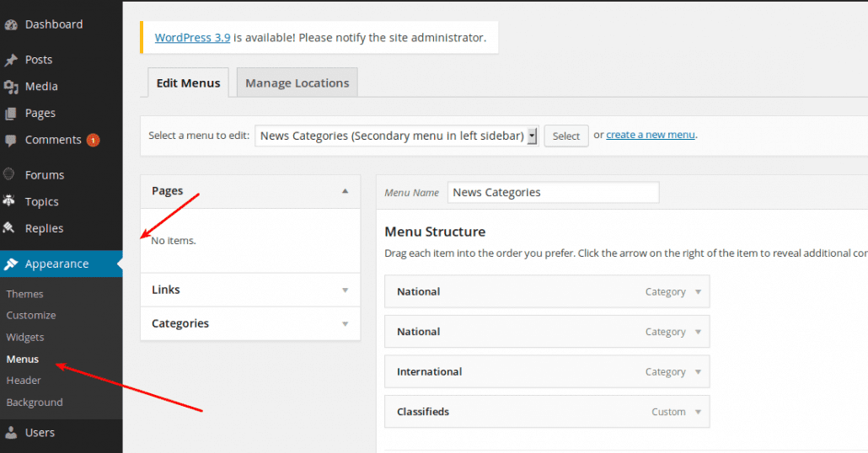Open Topics in admin sidebar

click(x=41, y=201)
